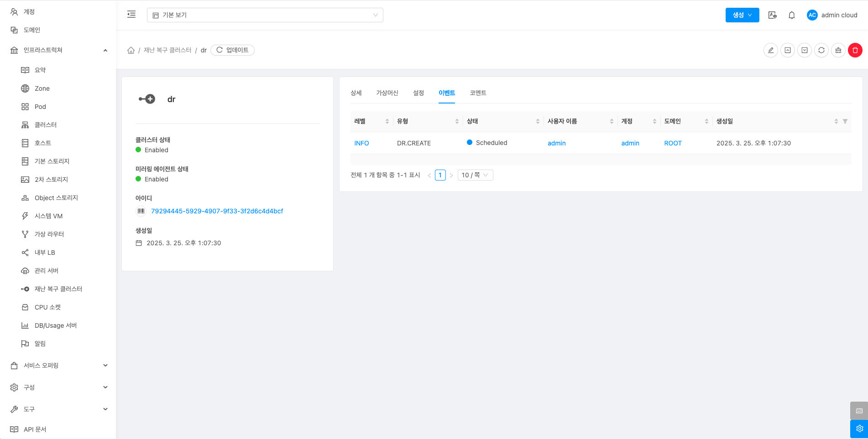
Task: Select 호스트 in the sidebar
Action: coord(43,143)
